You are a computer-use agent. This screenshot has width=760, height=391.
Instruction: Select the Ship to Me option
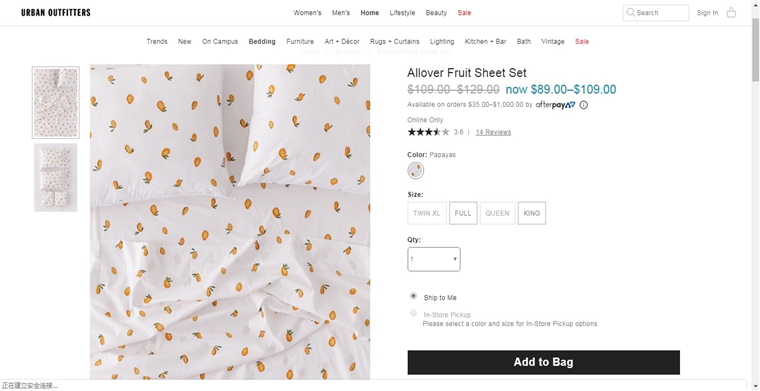coord(413,296)
